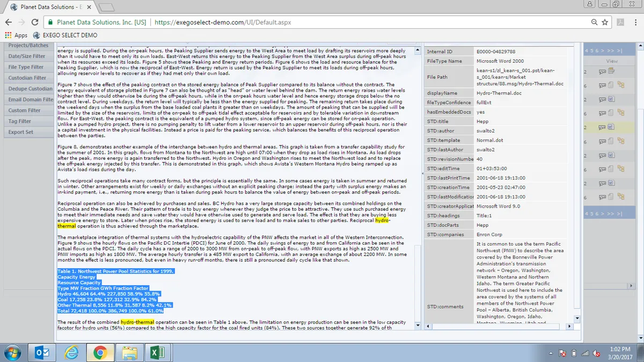Click the STD:editTime value 01+03:53:00
The height and width of the screenshot is (362, 644).
coord(492,168)
